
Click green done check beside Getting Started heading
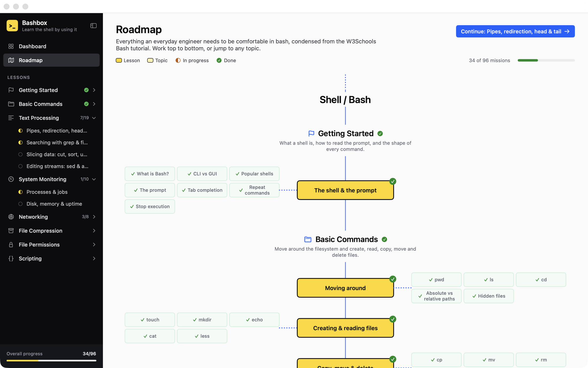[380, 133]
